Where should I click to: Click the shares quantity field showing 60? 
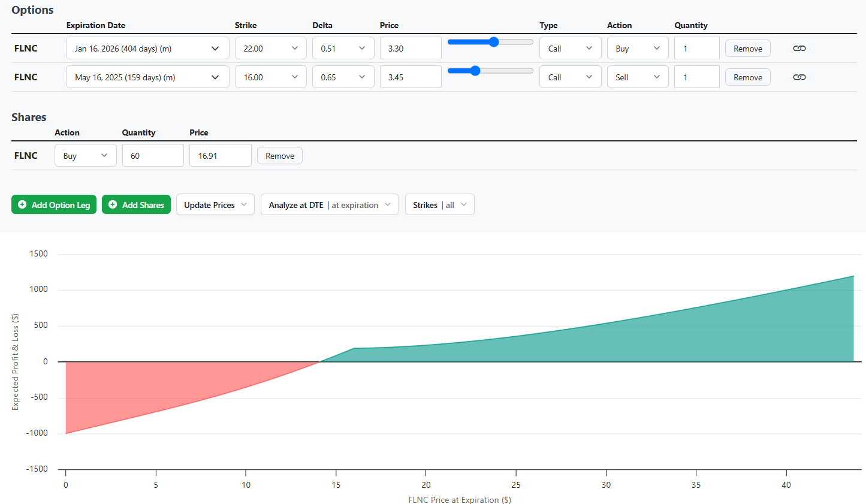pyautogui.click(x=153, y=155)
